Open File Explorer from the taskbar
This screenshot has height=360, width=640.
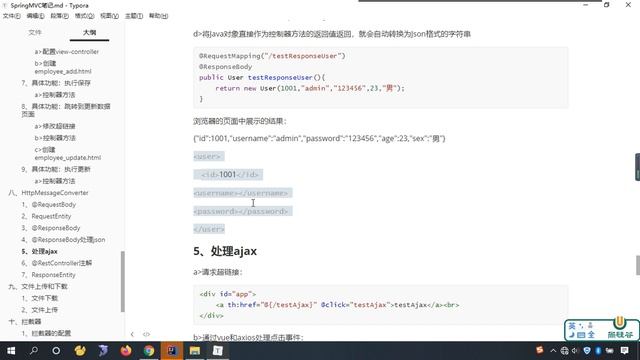click(195, 351)
